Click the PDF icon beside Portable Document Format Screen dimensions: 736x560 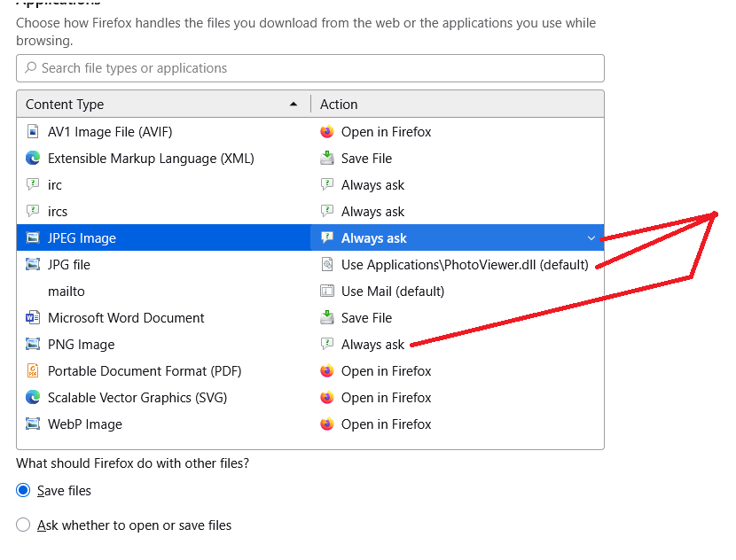coord(33,371)
